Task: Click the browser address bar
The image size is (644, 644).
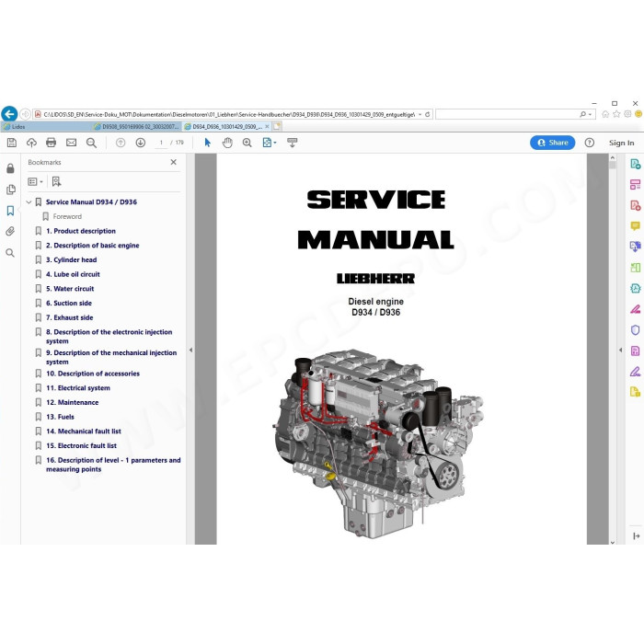Action: point(228,114)
